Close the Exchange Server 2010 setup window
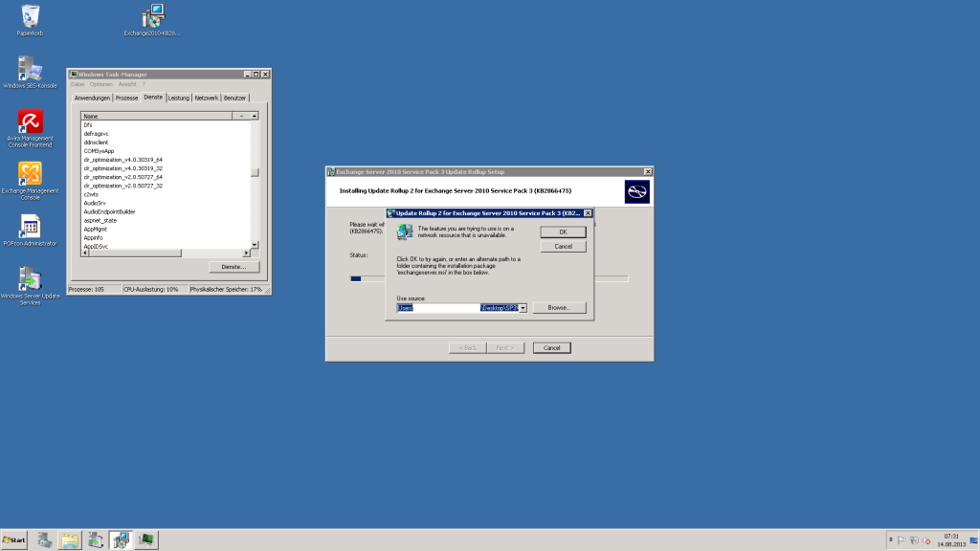This screenshot has height=551, width=980. (648, 172)
